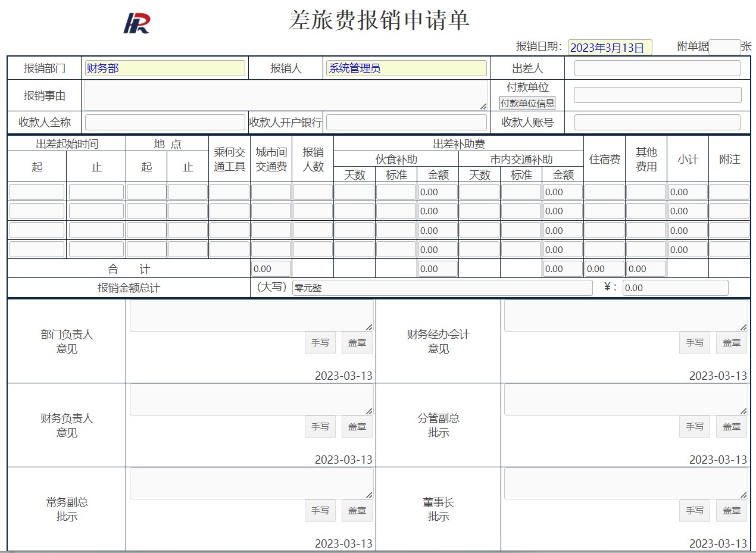756x553 pixels.
Task: Click 手写 in the 分管副总批示 section
Action: [x=695, y=427]
